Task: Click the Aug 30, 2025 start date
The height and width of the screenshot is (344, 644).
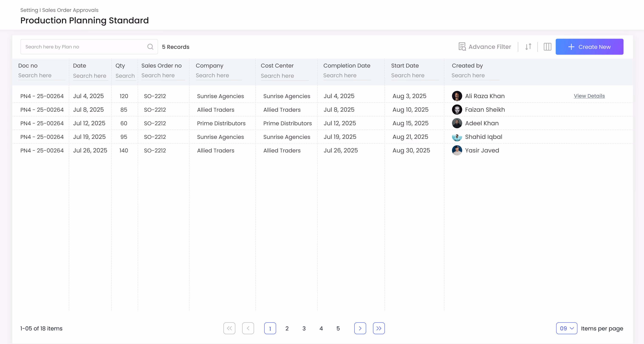Action: [411, 150]
